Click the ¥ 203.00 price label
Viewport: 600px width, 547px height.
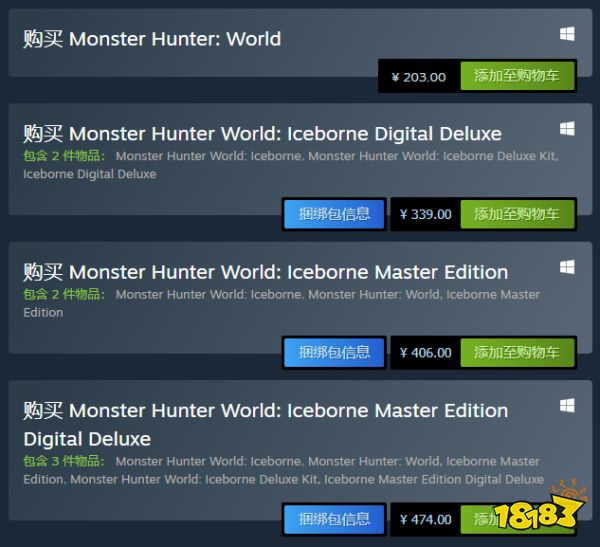[x=419, y=77]
